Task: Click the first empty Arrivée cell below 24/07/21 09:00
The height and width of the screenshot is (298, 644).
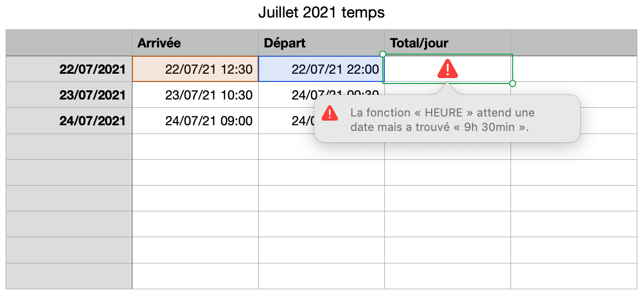Action: click(195, 146)
